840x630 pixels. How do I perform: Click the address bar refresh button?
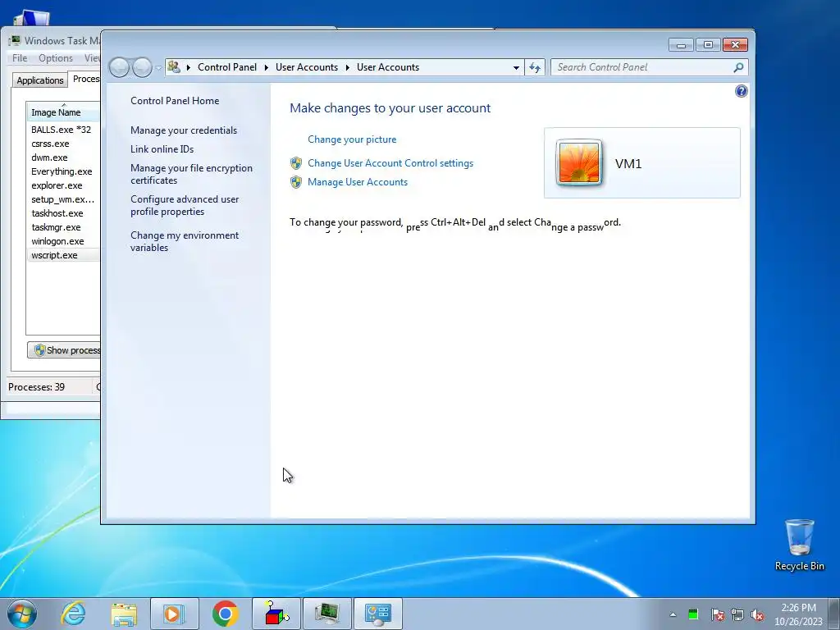click(535, 67)
